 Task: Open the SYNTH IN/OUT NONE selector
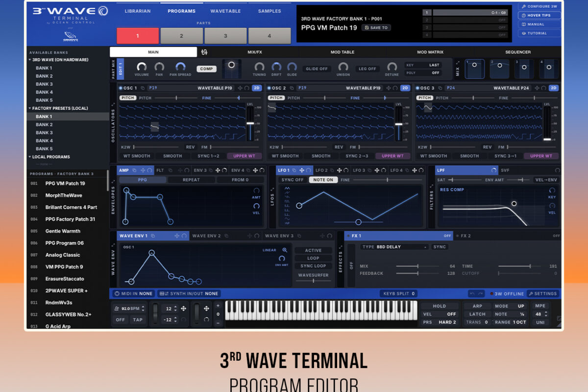click(x=189, y=294)
